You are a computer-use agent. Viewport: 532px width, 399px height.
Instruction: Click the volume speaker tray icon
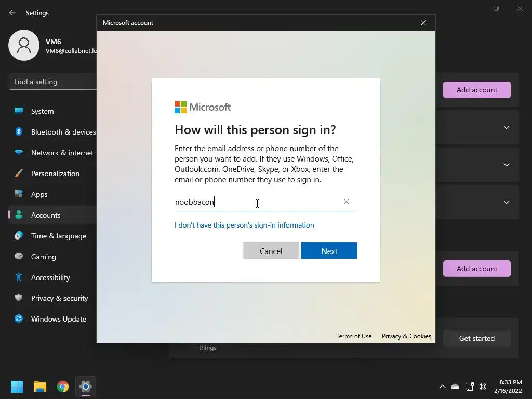482,387
